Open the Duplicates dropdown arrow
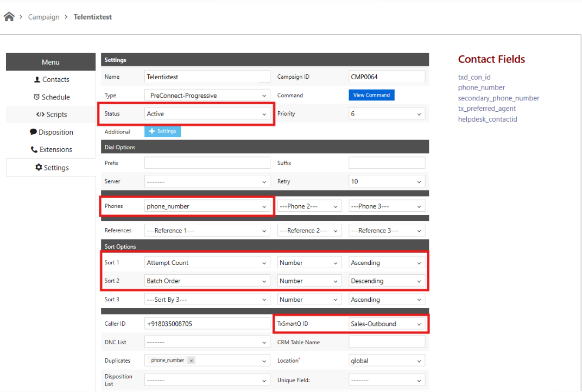582x392 pixels. coord(264,361)
